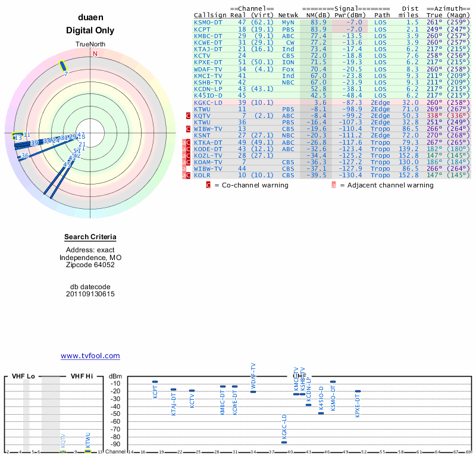Click the KCPT bar in the UHF chart

[x=155, y=381]
